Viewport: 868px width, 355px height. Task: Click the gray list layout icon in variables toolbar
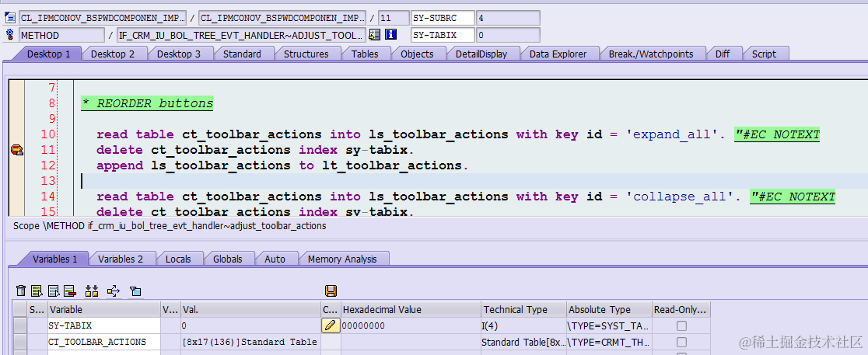pyautogui.click(x=54, y=291)
